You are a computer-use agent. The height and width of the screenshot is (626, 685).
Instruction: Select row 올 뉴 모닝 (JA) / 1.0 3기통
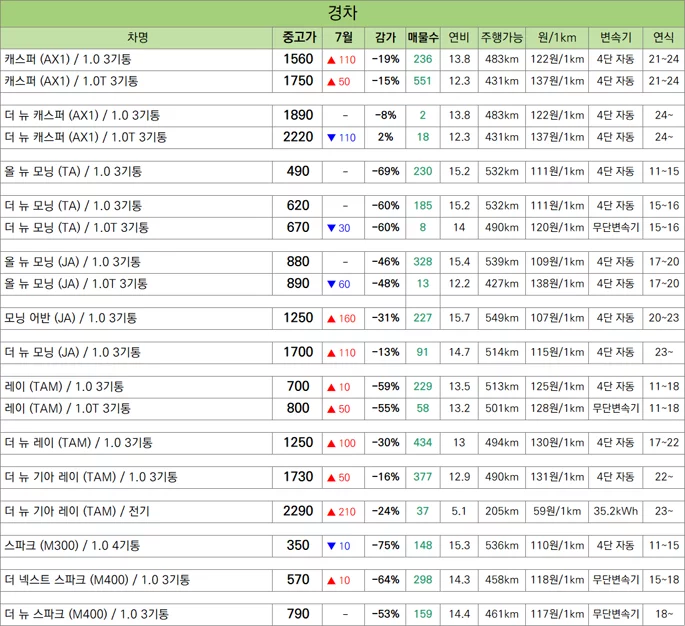(x=342, y=262)
